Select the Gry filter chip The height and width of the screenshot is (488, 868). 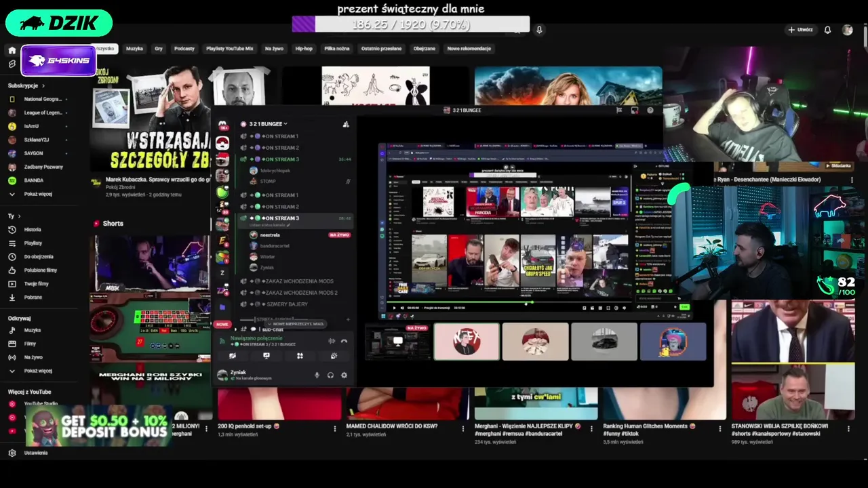click(x=159, y=49)
